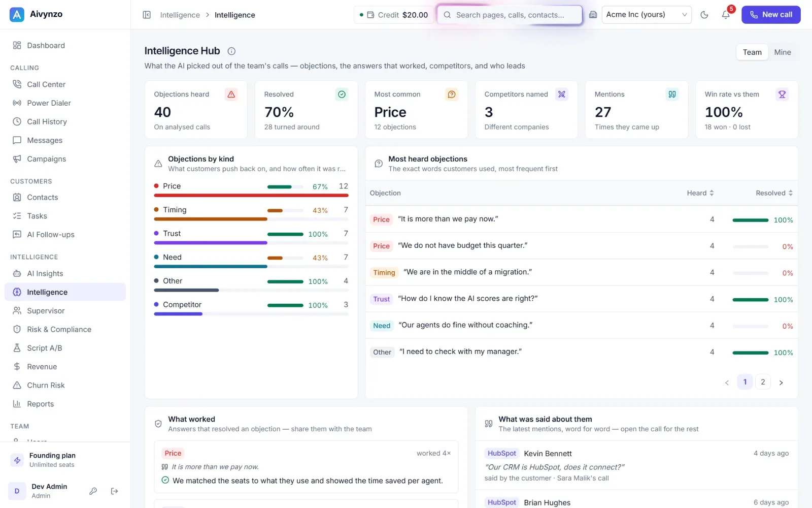The width and height of the screenshot is (812, 508).
Task: Focus the search pages, calls, contacts field
Action: point(510,15)
